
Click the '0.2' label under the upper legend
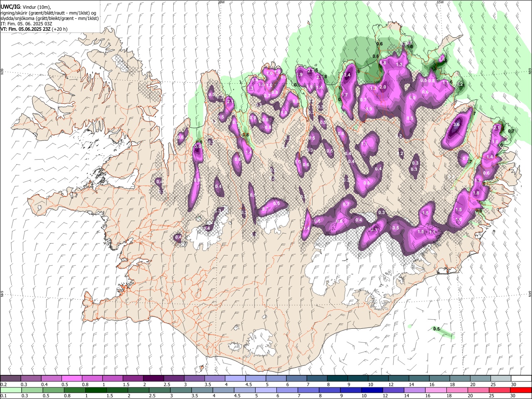4,384
